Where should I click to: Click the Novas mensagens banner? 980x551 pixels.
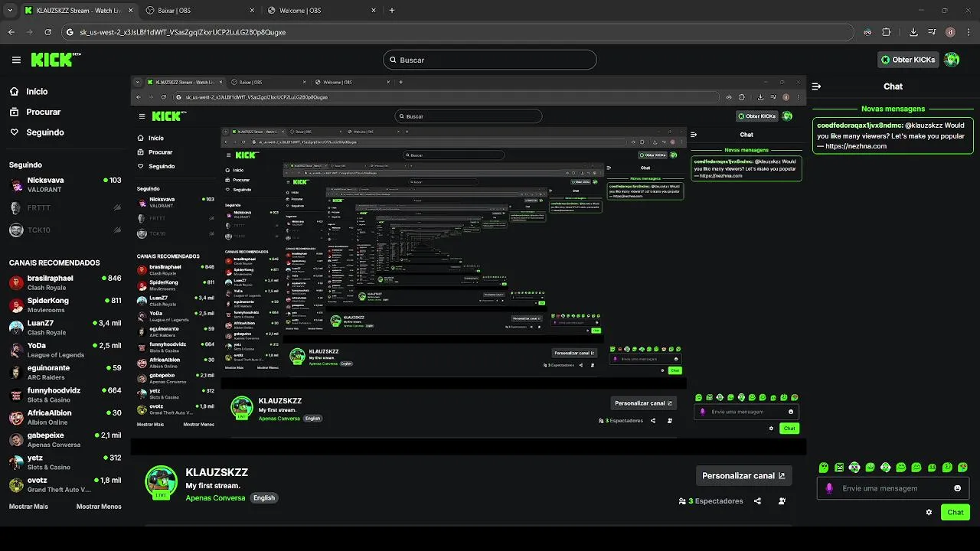click(x=893, y=109)
